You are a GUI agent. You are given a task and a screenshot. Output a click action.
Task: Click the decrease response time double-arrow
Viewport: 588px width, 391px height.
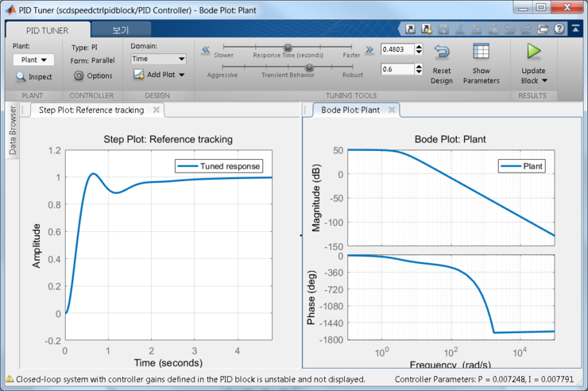[206, 49]
